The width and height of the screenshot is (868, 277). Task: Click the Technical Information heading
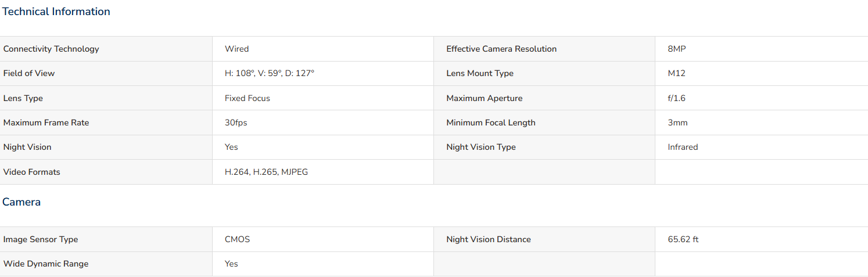point(56,12)
